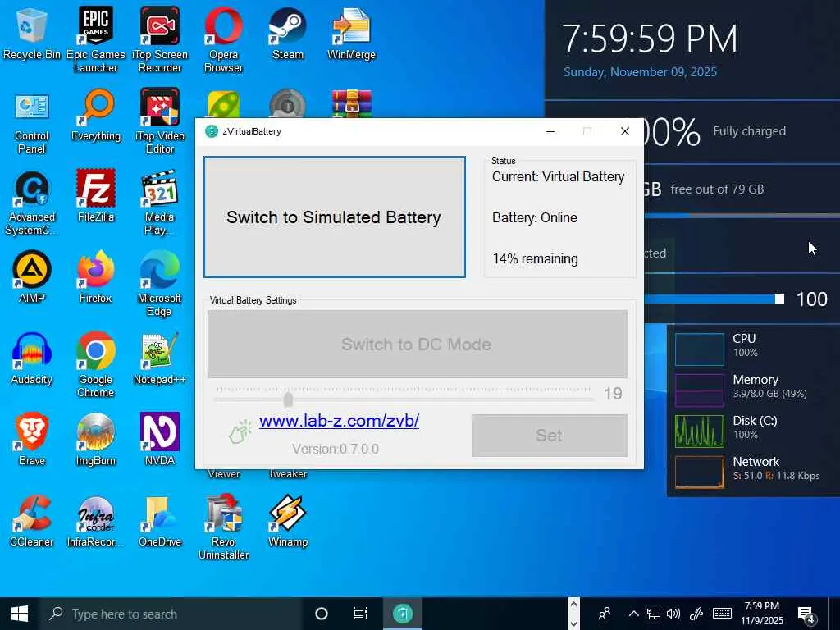Open Media Player Classic icon

coord(160,203)
